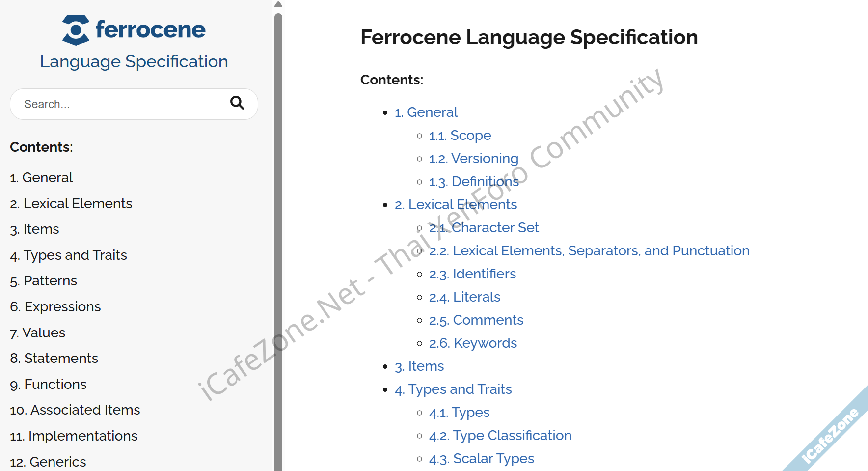Open the "2.3. Identifiers" link
This screenshot has width=868, height=471.
(472, 274)
